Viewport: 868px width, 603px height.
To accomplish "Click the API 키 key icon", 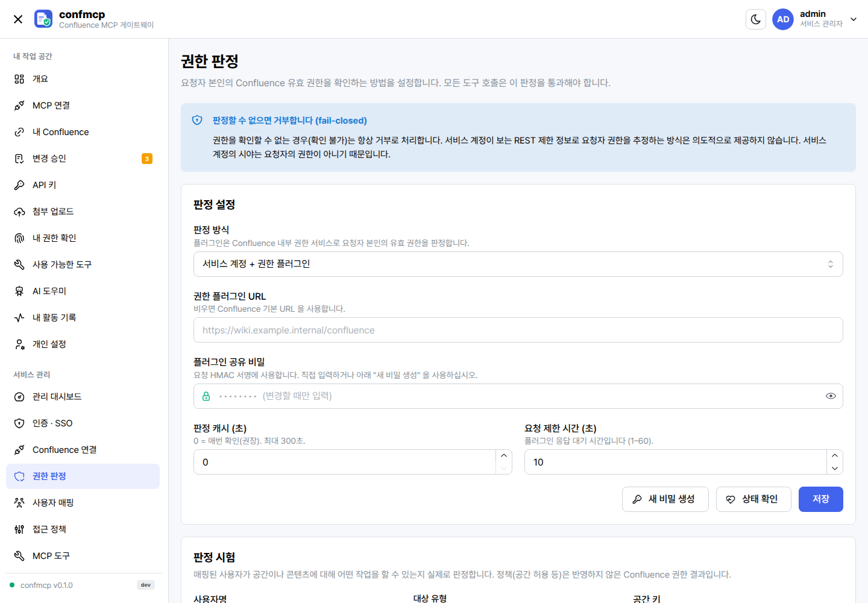I will (x=19, y=185).
